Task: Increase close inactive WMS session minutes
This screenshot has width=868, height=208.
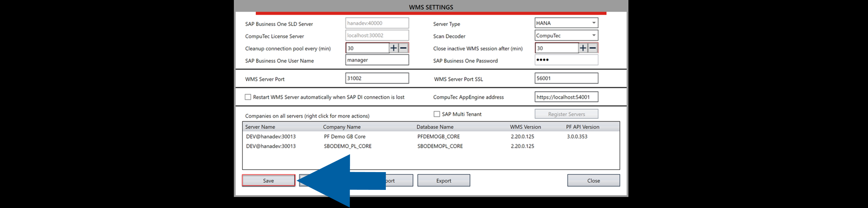Action: coord(583,48)
